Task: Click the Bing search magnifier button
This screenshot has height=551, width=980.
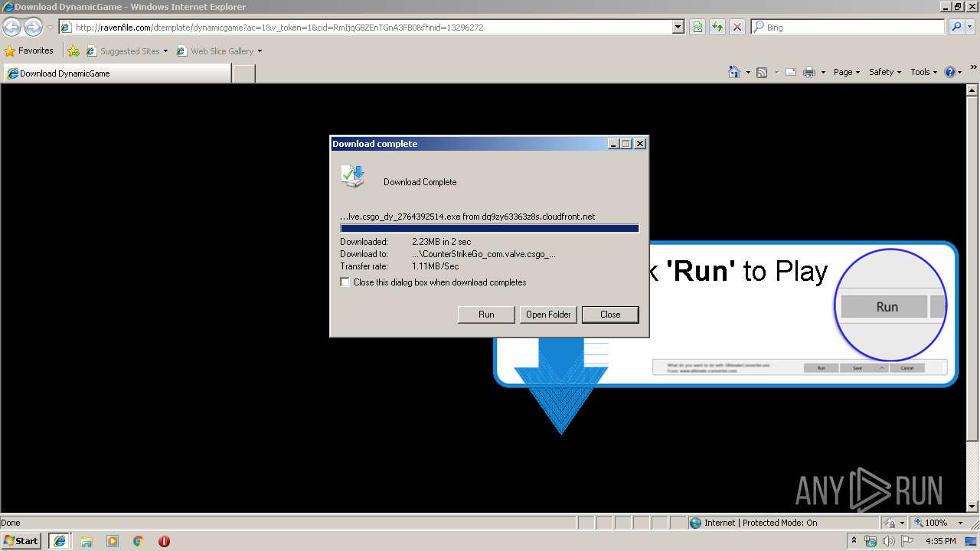Action: click(x=956, y=27)
